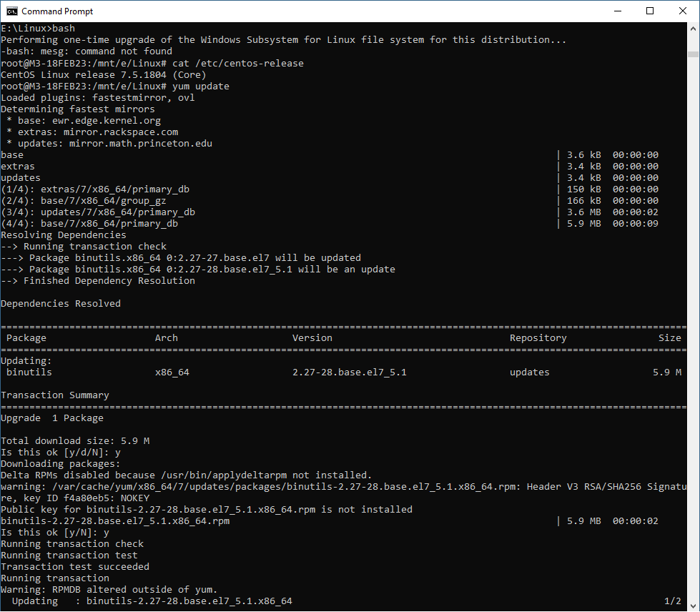Click 'Running transaction test' line
Image resolution: width=700 pixels, height=612 pixels.
(x=69, y=556)
